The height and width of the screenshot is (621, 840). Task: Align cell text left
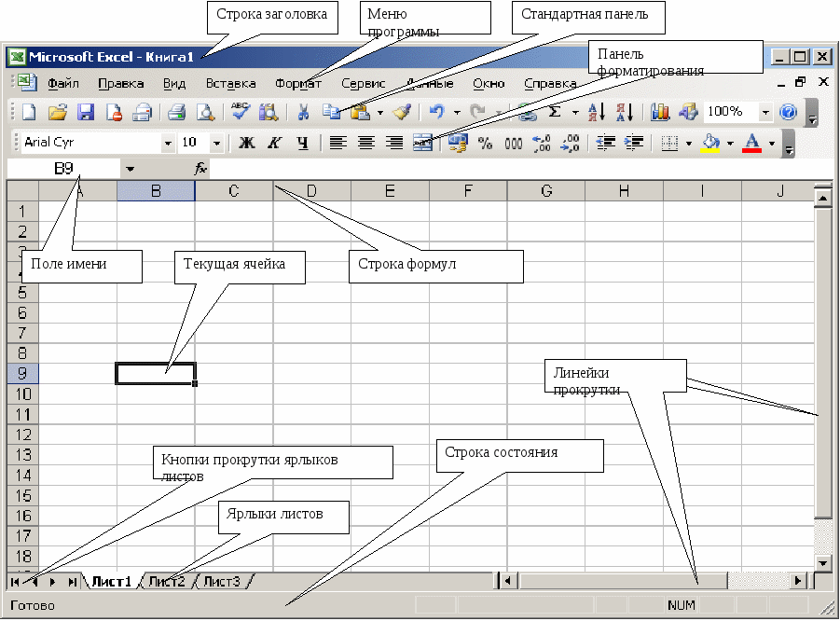337,143
